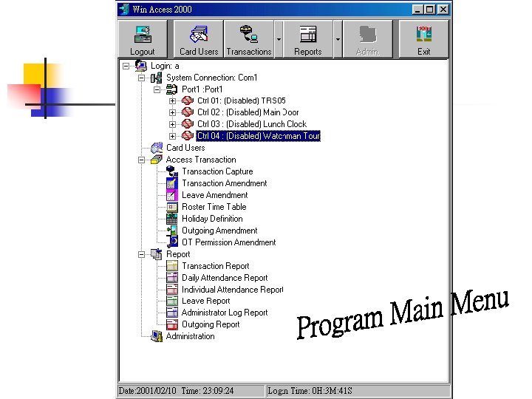The height and width of the screenshot is (399, 532).
Task: Click the Port1 icon
Action: (171, 89)
